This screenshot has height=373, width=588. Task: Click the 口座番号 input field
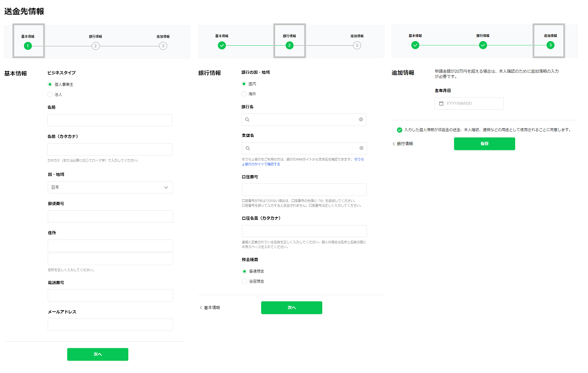[x=304, y=190]
